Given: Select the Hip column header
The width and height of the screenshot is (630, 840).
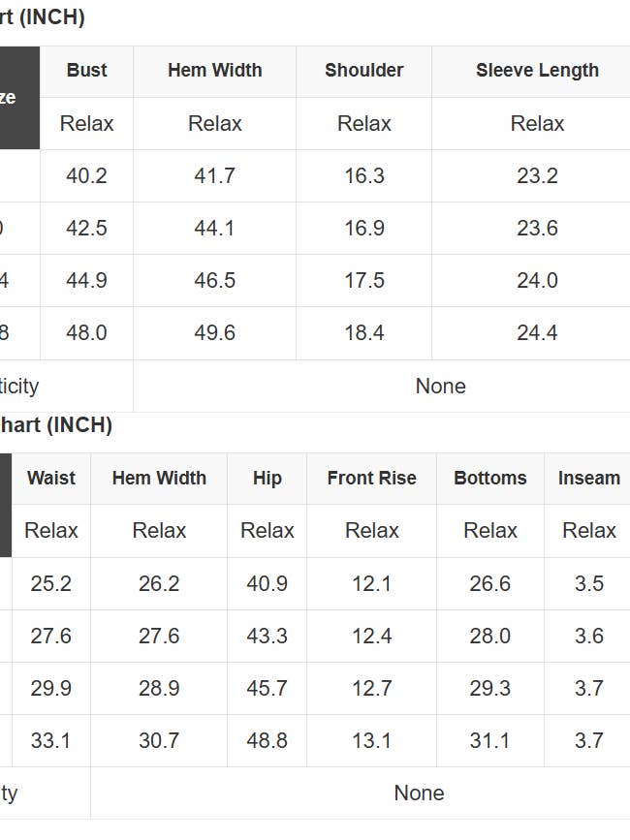Looking at the screenshot, I should 267,479.
